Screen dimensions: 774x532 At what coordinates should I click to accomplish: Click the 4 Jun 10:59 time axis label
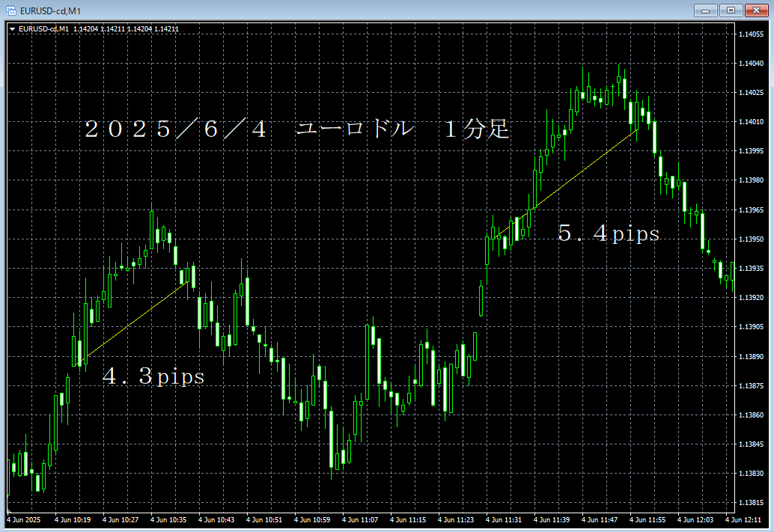pyautogui.click(x=312, y=520)
